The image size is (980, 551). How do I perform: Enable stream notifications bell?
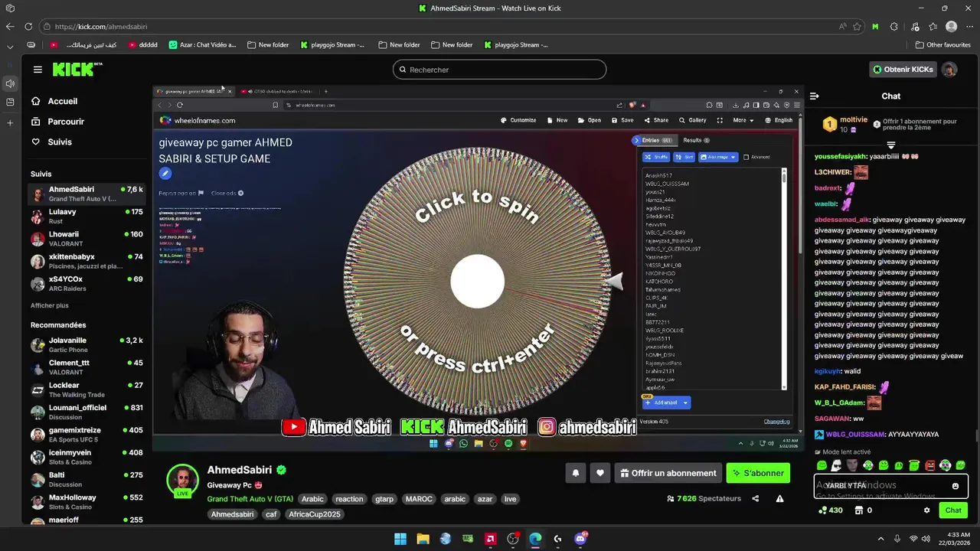(576, 473)
